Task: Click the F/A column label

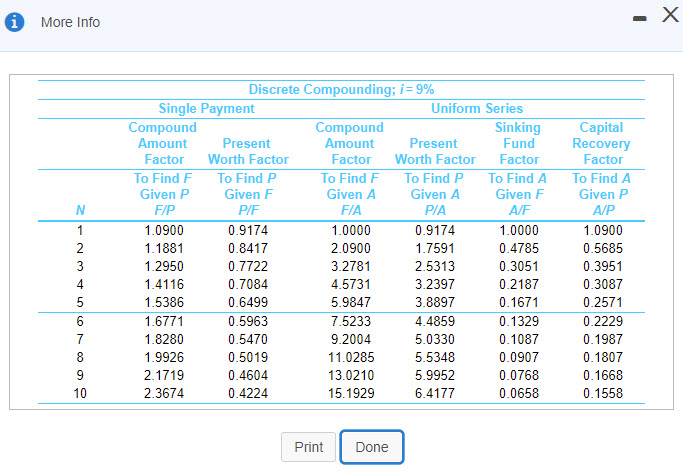Action: coord(351,210)
